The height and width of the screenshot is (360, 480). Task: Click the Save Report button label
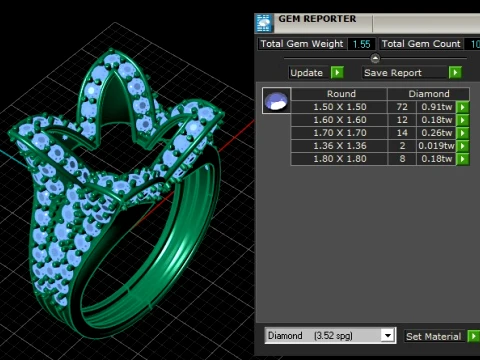tap(393, 73)
